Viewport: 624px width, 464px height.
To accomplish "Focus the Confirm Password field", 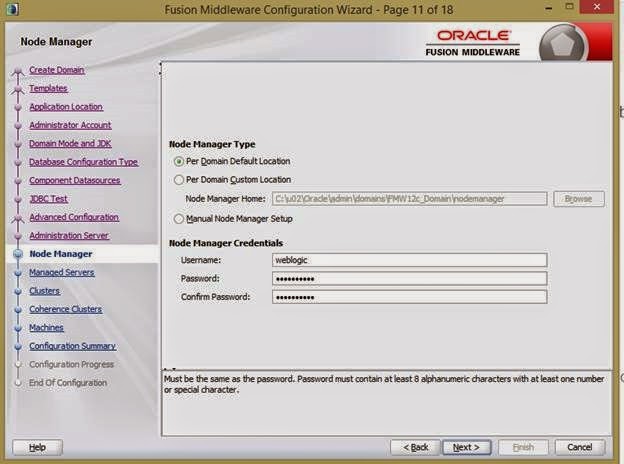I will [410, 297].
